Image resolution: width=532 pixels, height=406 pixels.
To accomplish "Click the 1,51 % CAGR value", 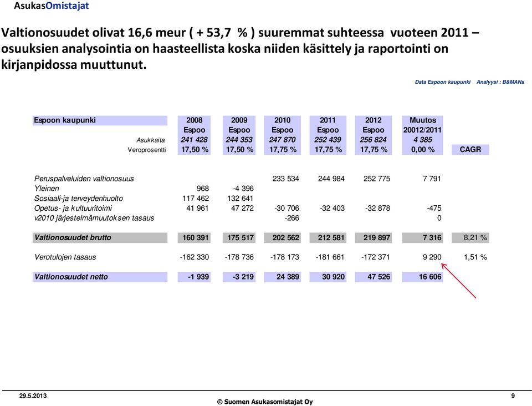I will pyautogui.click(x=475, y=257).
